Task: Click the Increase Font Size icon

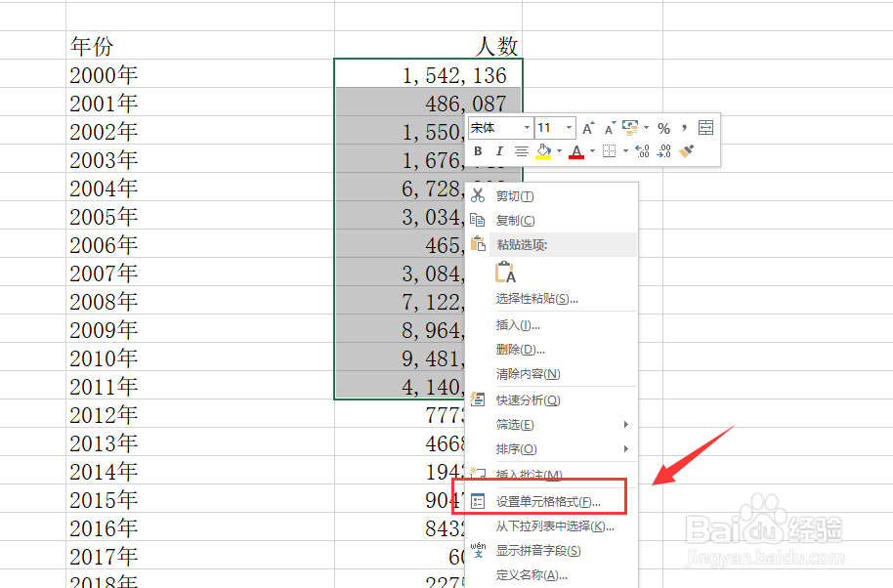Action: pyautogui.click(x=588, y=126)
